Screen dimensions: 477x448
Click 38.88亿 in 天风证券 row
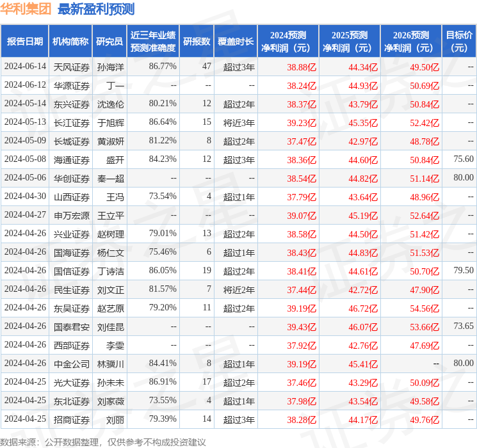pos(302,67)
